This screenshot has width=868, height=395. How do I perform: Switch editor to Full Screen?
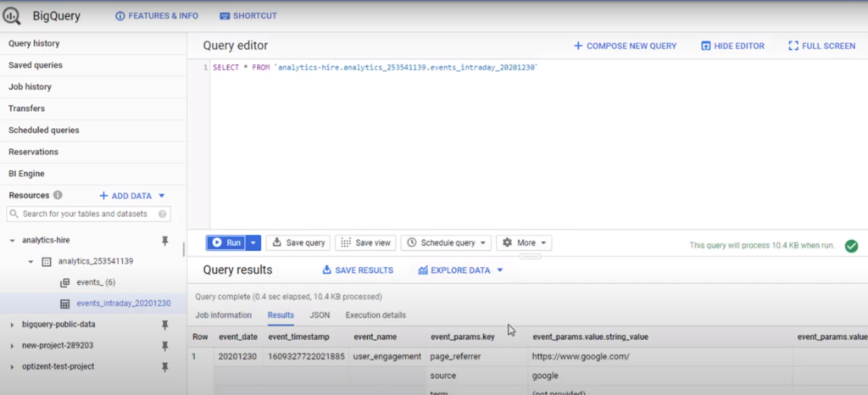821,46
